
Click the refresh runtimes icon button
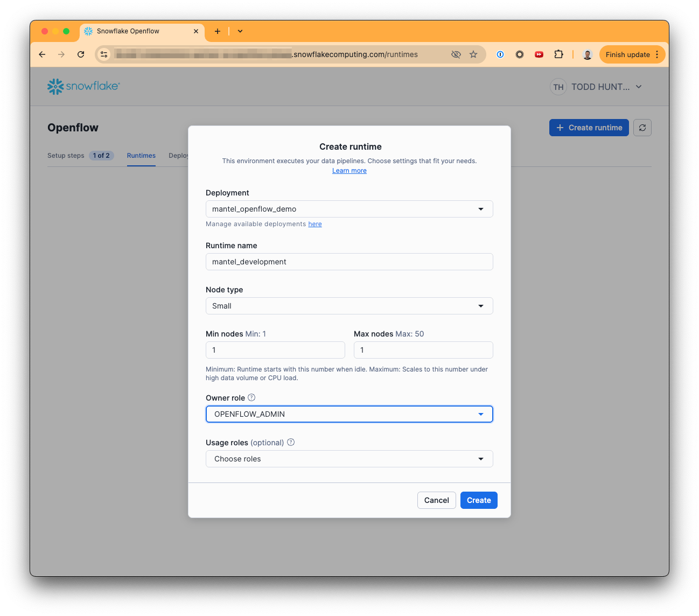tap(642, 128)
